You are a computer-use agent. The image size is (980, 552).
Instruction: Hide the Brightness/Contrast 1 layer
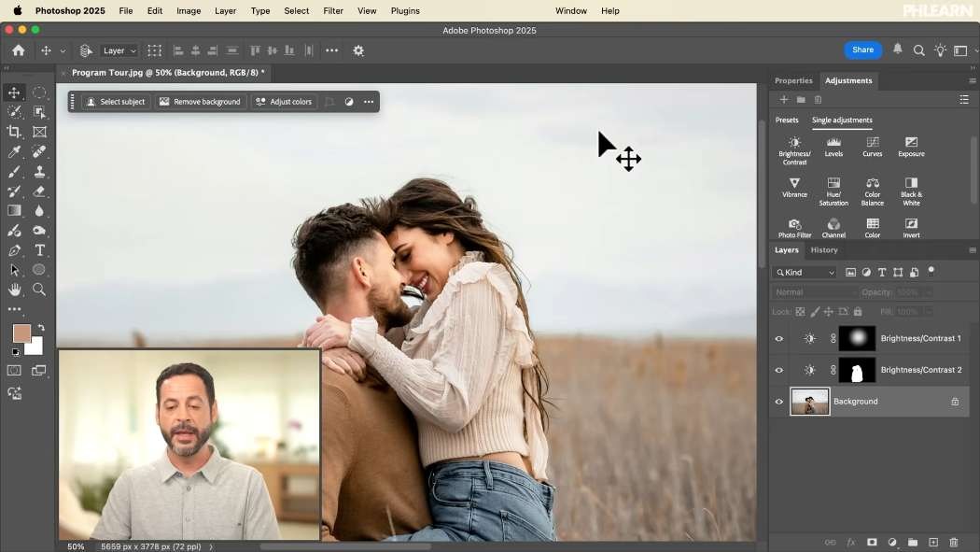[x=778, y=338]
